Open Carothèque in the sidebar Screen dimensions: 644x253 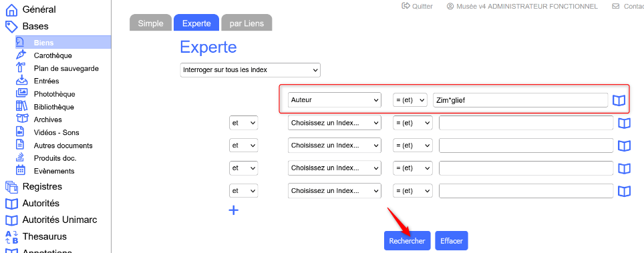tap(53, 55)
